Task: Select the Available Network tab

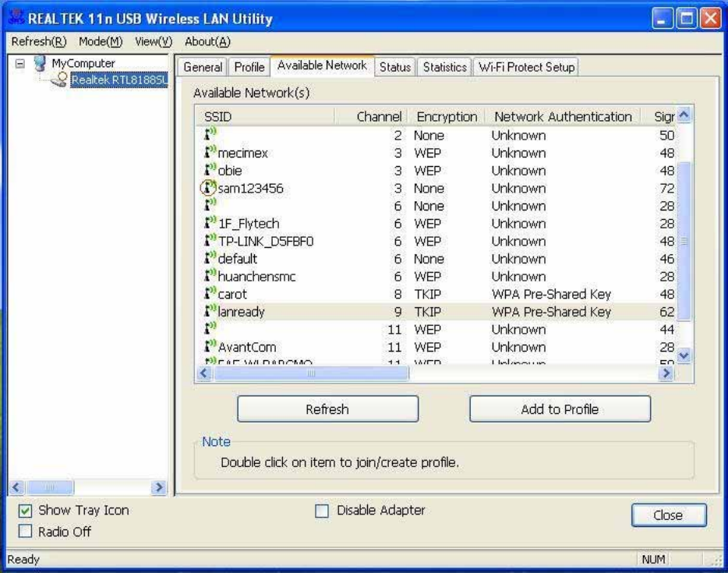Action: [x=322, y=66]
